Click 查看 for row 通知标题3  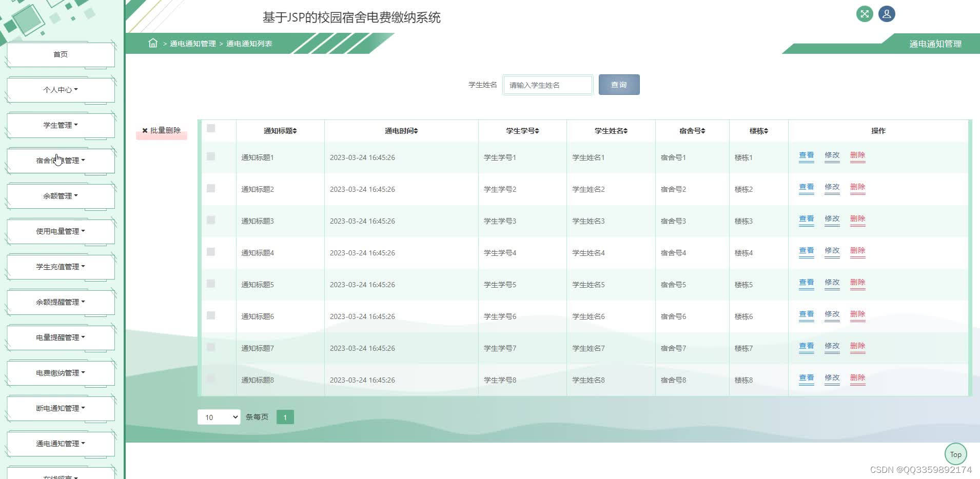click(807, 219)
